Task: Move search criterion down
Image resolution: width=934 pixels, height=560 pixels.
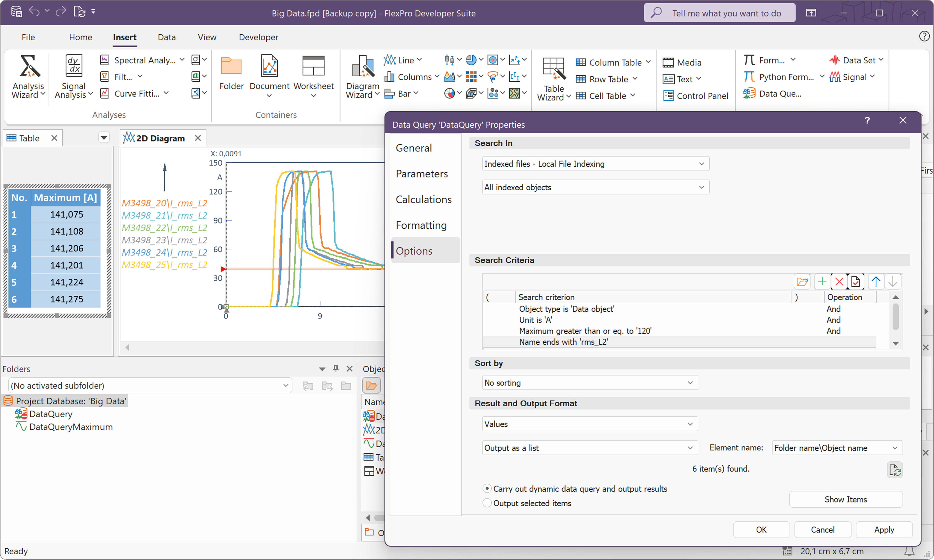Action: 892,281
